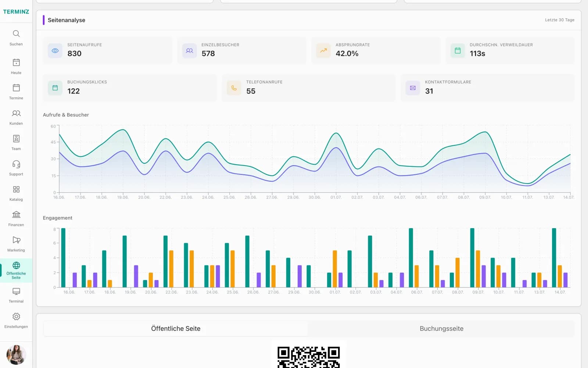Open Finanzen bank icon
The width and height of the screenshot is (588, 368).
click(16, 215)
